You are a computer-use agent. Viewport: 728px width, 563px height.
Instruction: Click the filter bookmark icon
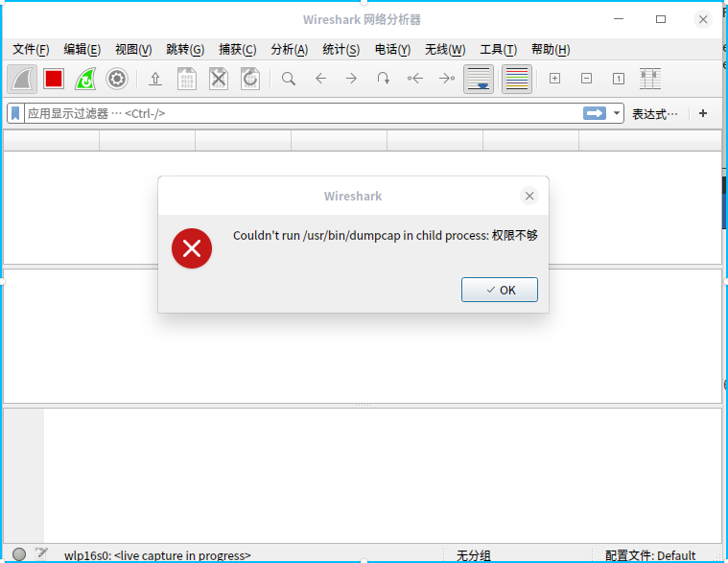click(x=15, y=113)
